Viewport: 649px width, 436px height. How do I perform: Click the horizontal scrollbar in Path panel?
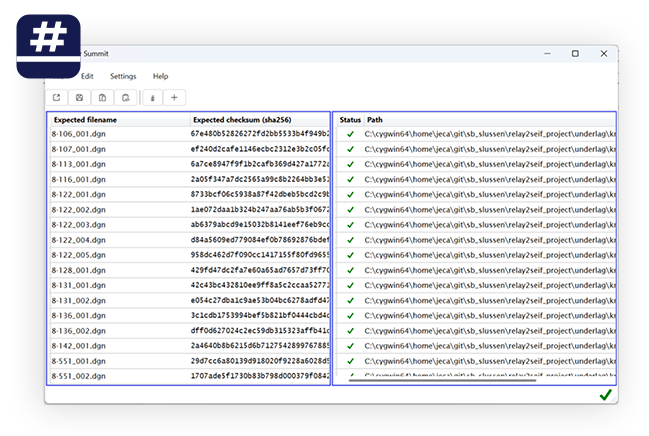pos(442,380)
